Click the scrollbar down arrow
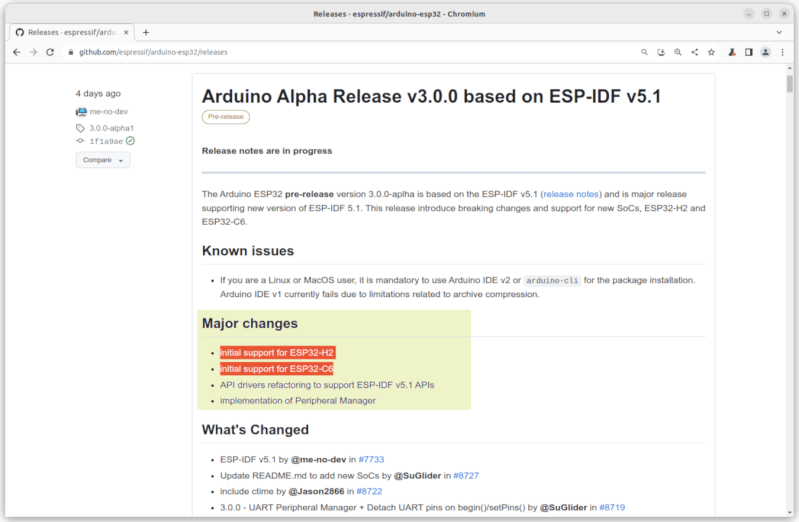The width and height of the screenshot is (799, 522). pos(789,513)
